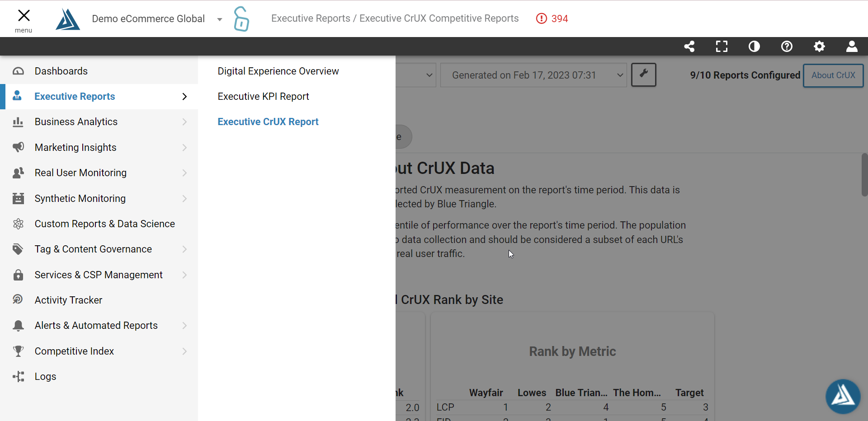Click the Dashboards gauge icon

point(18,71)
